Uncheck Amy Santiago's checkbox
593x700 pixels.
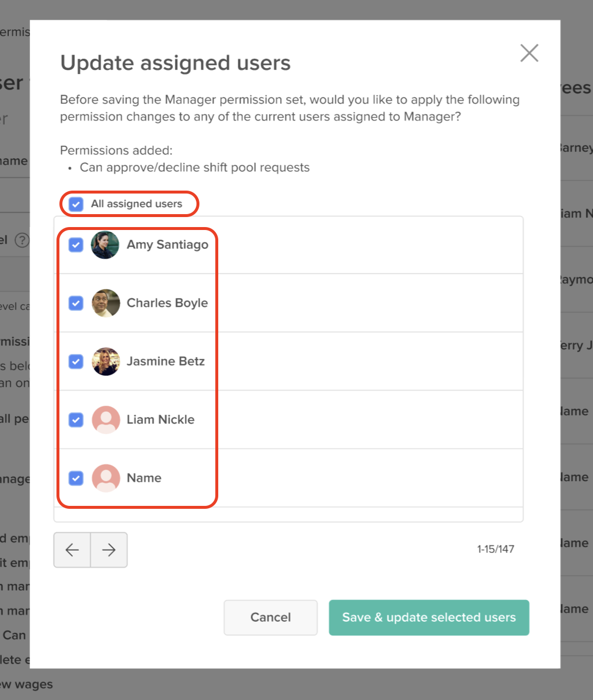tap(76, 245)
